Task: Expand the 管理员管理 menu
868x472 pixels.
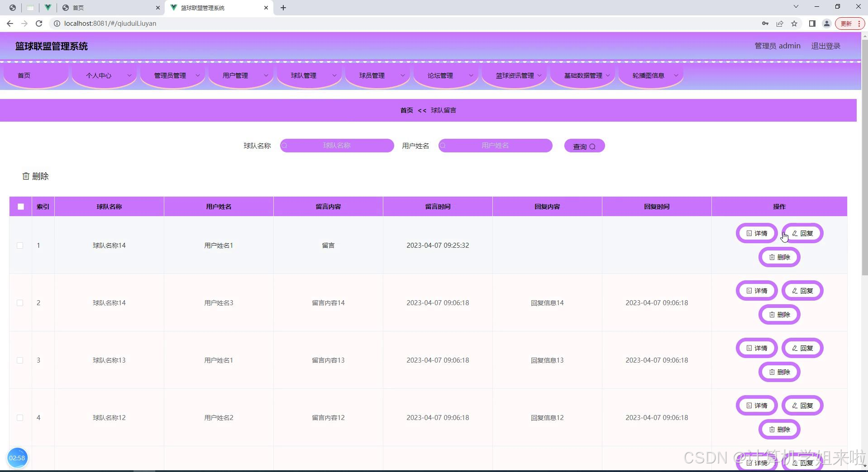Action: (x=173, y=76)
